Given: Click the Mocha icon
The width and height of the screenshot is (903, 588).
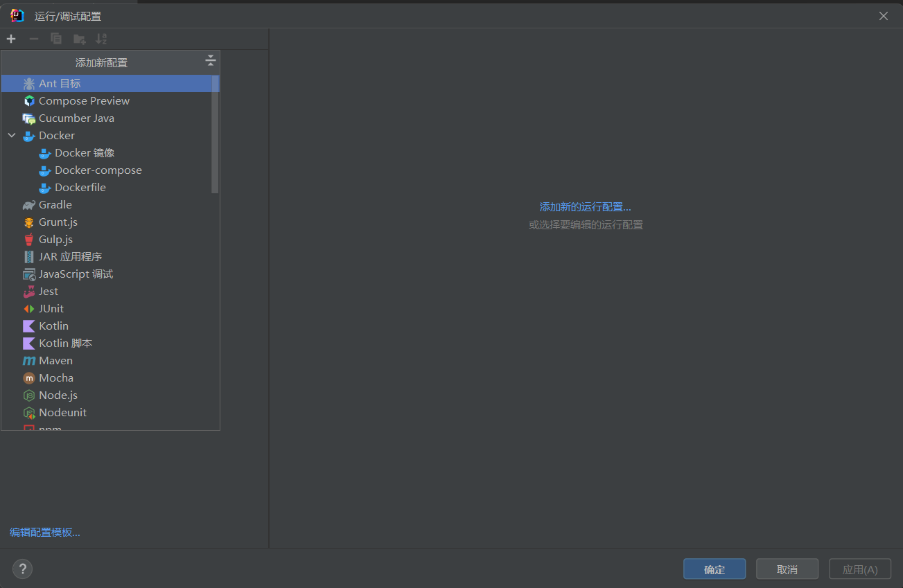Looking at the screenshot, I should pos(29,378).
